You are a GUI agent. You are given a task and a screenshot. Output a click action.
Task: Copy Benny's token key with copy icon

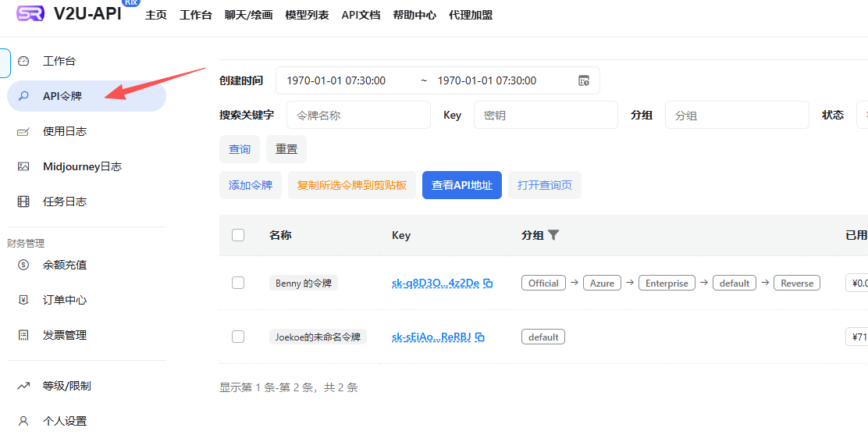(x=489, y=283)
